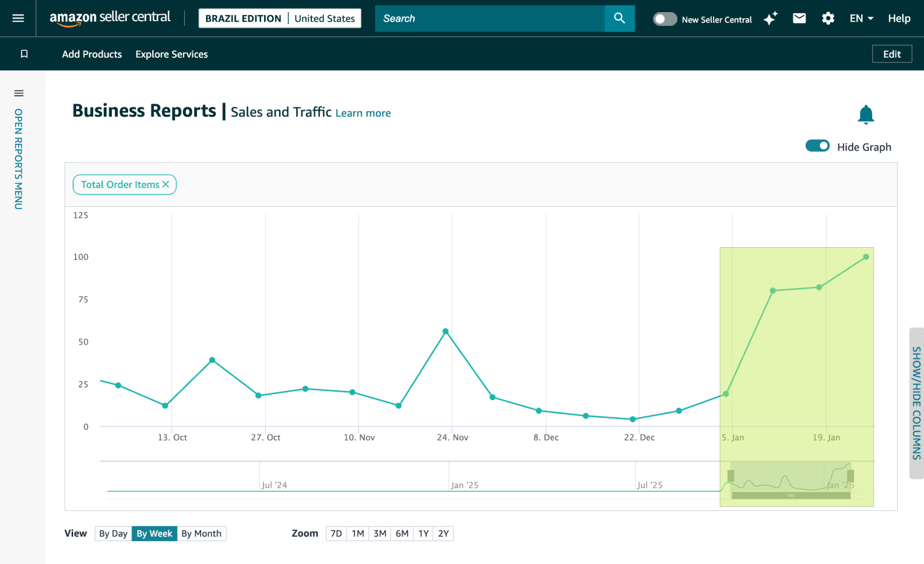Viewport: 924px width, 564px height.
Task: Enable the New Seller Central toggle
Action: point(665,19)
